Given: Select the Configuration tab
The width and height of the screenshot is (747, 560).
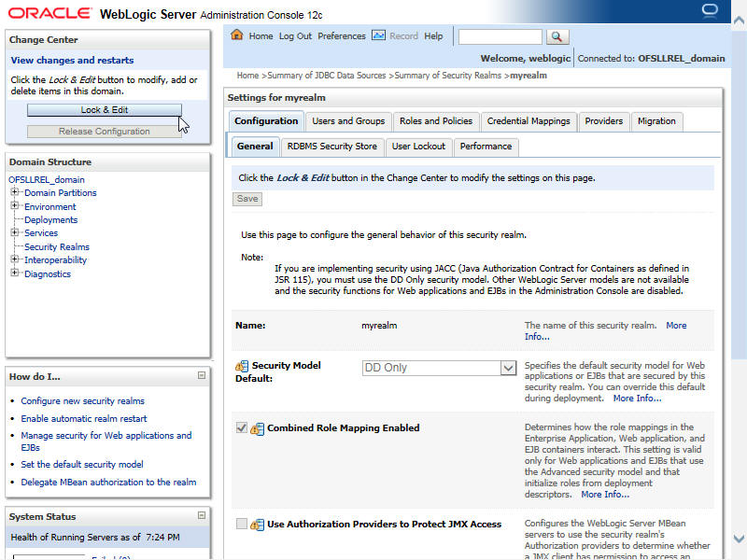Looking at the screenshot, I should 266,121.
